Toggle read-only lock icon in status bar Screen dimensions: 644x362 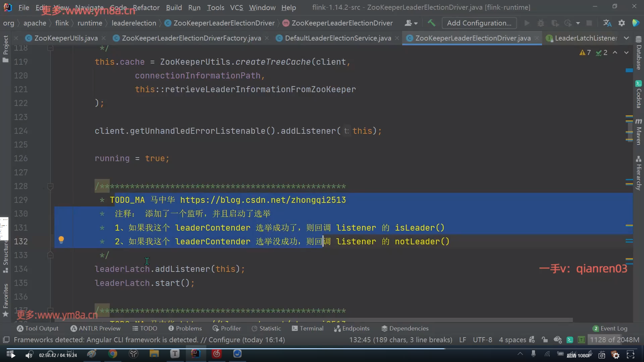coord(545,340)
